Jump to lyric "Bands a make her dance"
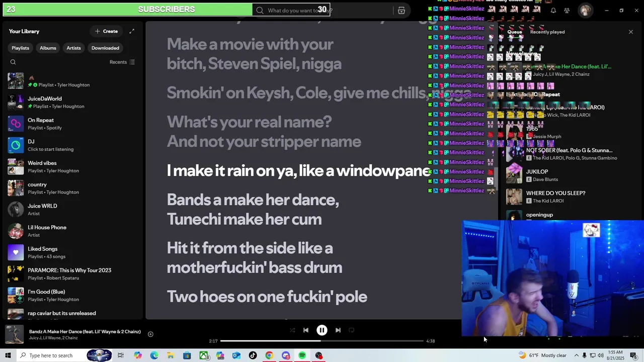The width and height of the screenshot is (644, 362). coord(253,209)
